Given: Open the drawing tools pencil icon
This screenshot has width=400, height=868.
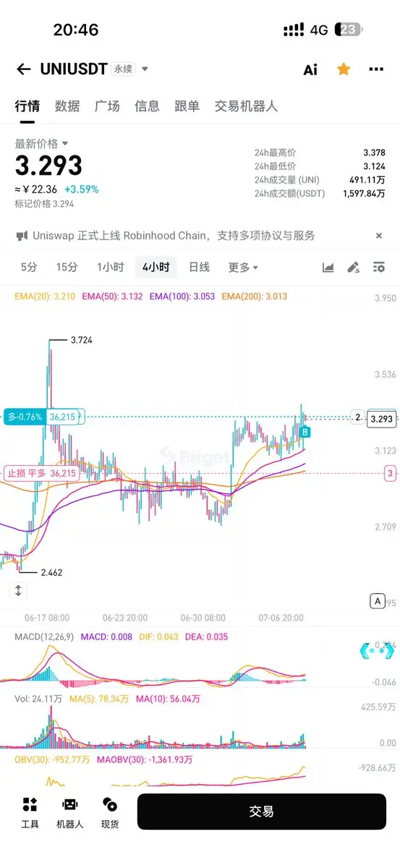Looking at the screenshot, I should point(353,268).
